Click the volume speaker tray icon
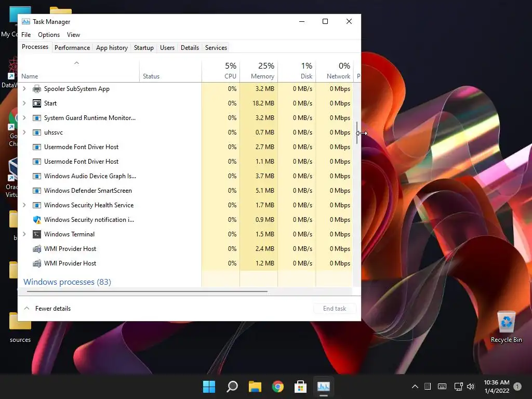This screenshot has height=399, width=532. point(470,387)
